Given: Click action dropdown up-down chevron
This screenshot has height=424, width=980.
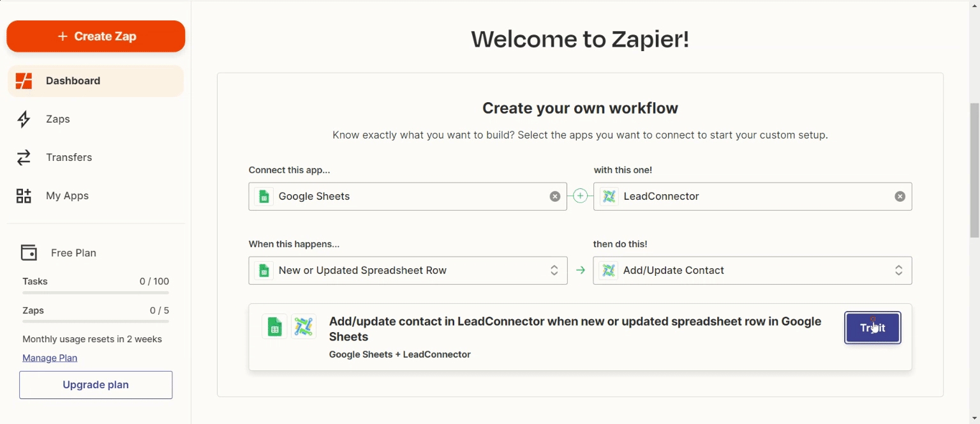Looking at the screenshot, I should [898, 271].
